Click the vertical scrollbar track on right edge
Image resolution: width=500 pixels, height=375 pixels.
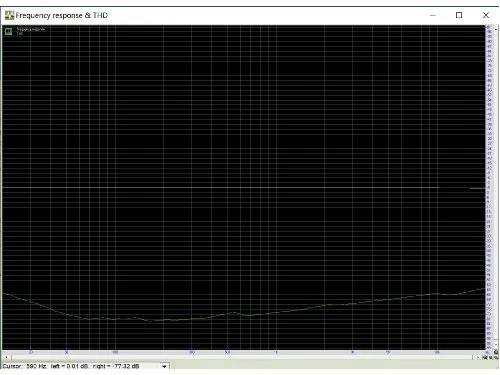click(x=496, y=187)
